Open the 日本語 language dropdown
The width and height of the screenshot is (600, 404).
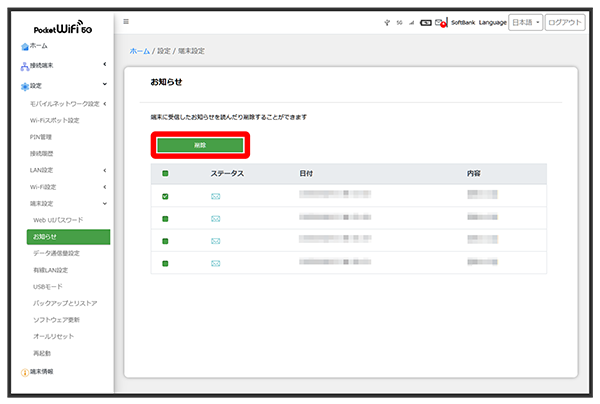coord(525,22)
